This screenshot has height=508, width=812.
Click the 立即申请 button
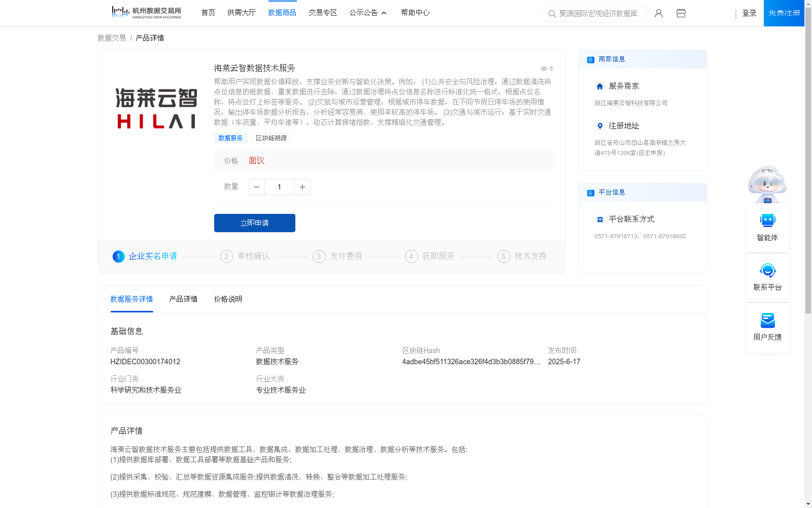[x=255, y=223]
